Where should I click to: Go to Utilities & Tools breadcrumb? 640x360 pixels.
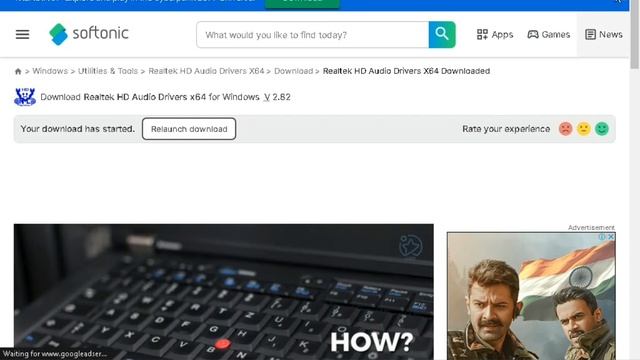click(x=108, y=71)
